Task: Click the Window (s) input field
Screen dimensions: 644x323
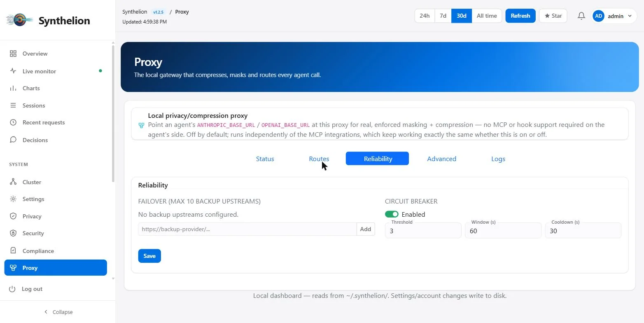Action: (x=503, y=231)
